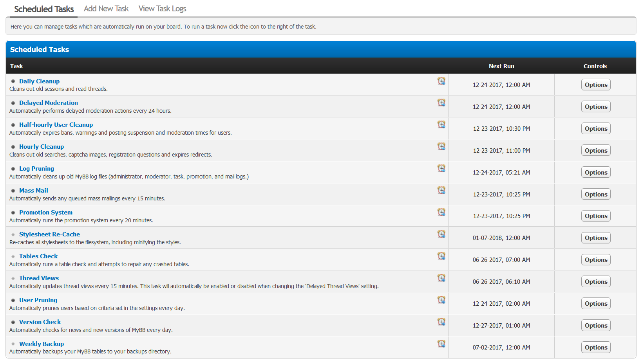This screenshot has width=642, height=364.
Task: Run the User Pruning task now
Action: [441, 300]
